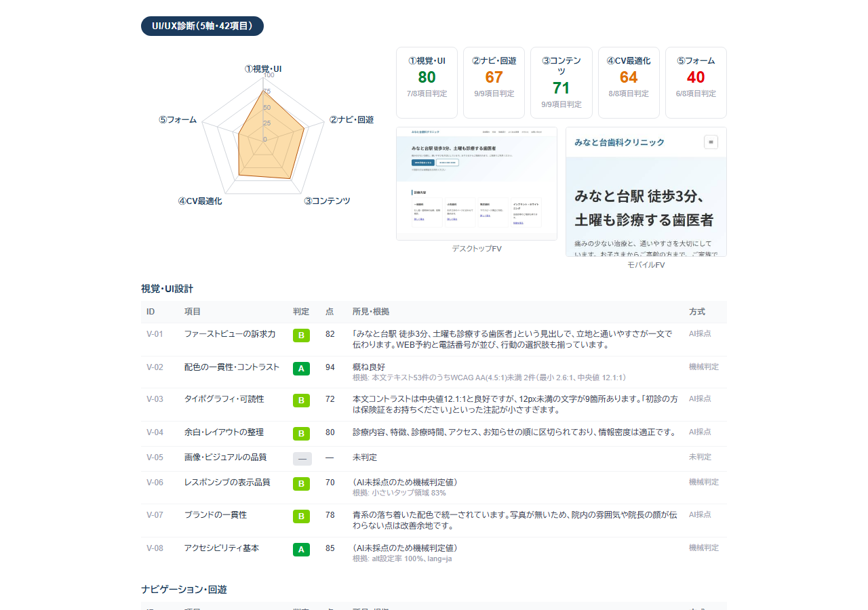Open the モバイルFV screenshot thumbnail

pos(646,192)
